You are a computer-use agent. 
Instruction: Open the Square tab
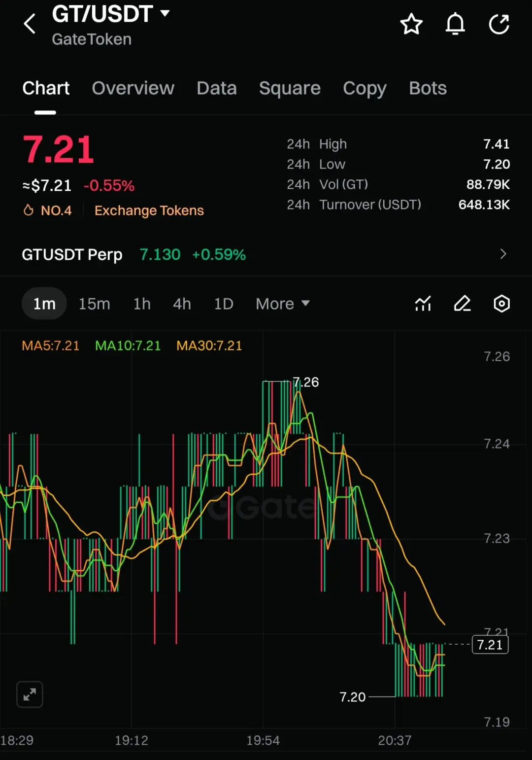290,88
